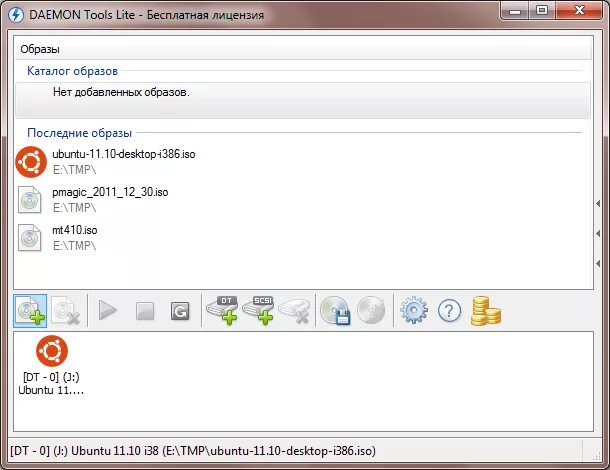
Task: Select the Ubuntu logo icon in recent images
Action: 31,162
